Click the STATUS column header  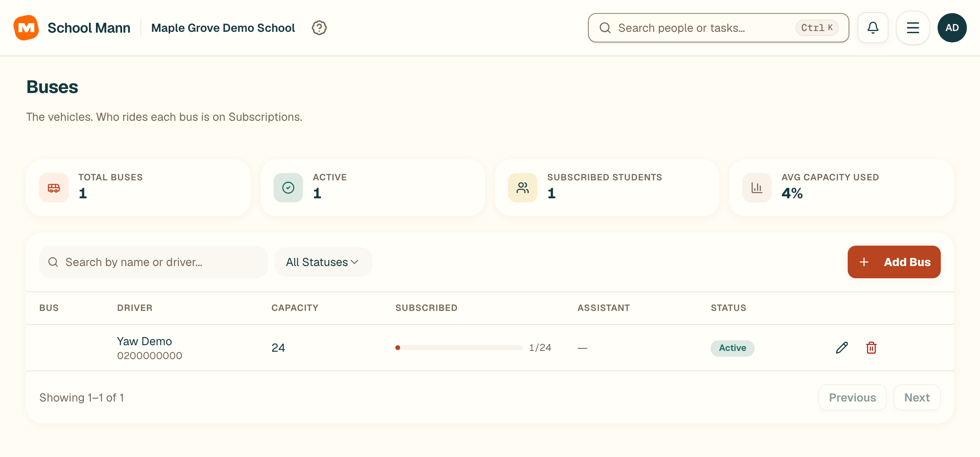pos(728,308)
